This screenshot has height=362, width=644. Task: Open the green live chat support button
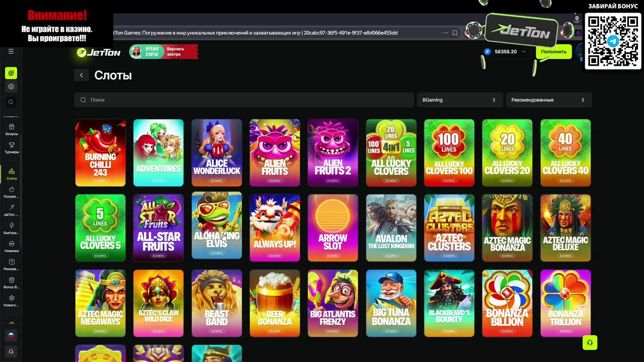[590, 343]
